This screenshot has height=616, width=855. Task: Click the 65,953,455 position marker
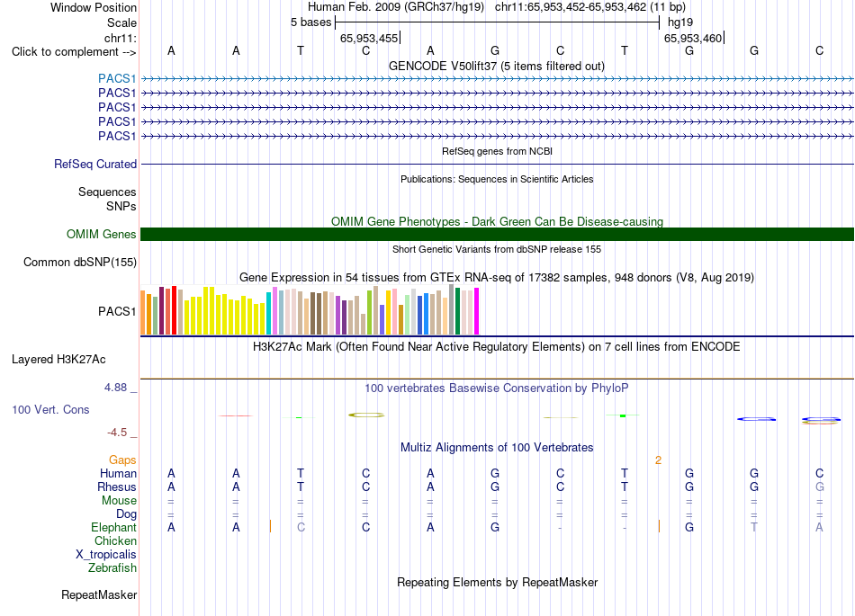coord(369,38)
